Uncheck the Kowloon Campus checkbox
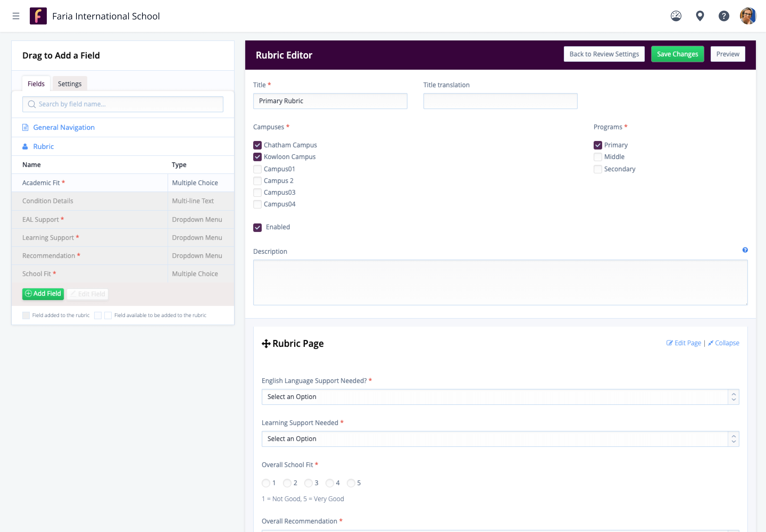This screenshot has width=766, height=532. pyautogui.click(x=257, y=157)
